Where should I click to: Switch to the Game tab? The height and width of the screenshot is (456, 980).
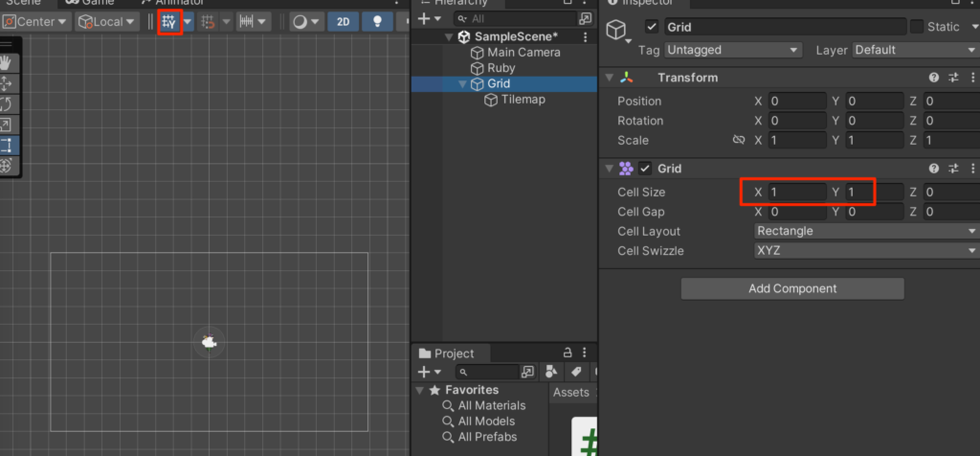(89, 3)
